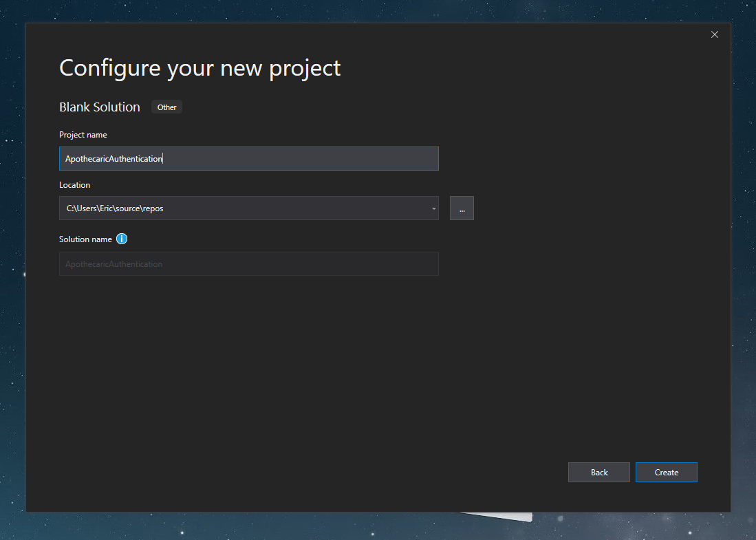
Task: Expand the Location dropdown arrow
Action: click(433, 208)
